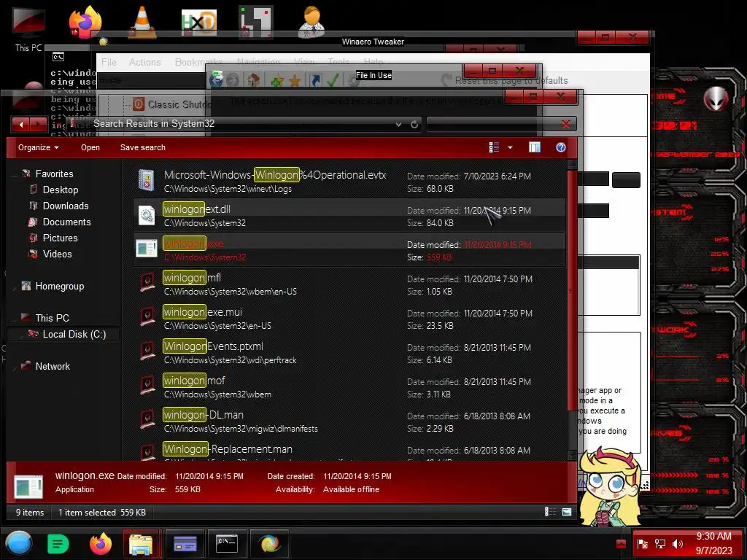Click the Start orb on the taskbar

[19, 543]
